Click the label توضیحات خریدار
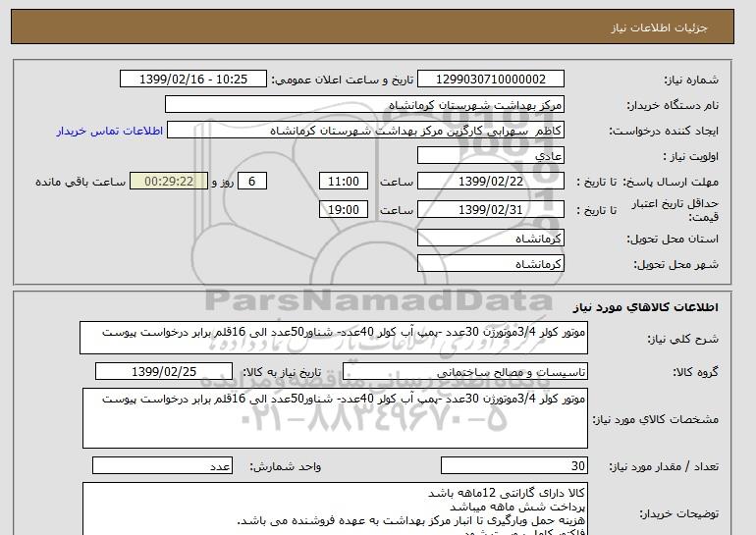Screen dimensions: 756x535 (678, 513)
